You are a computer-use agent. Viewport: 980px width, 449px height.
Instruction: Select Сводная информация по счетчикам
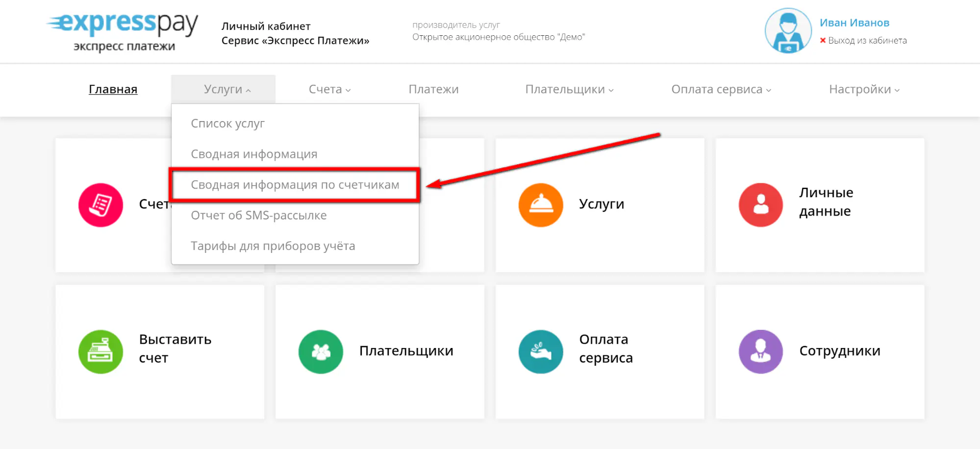click(295, 185)
